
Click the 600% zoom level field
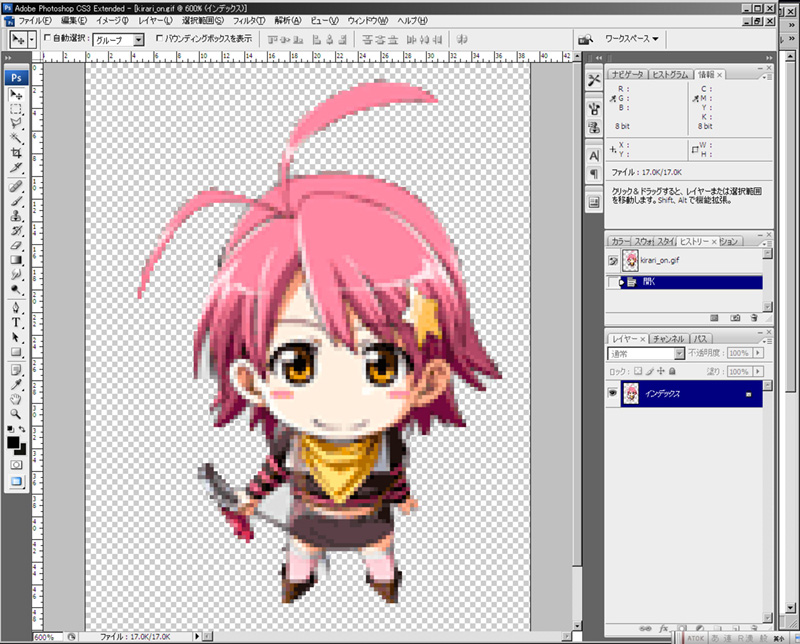(x=47, y=637)
